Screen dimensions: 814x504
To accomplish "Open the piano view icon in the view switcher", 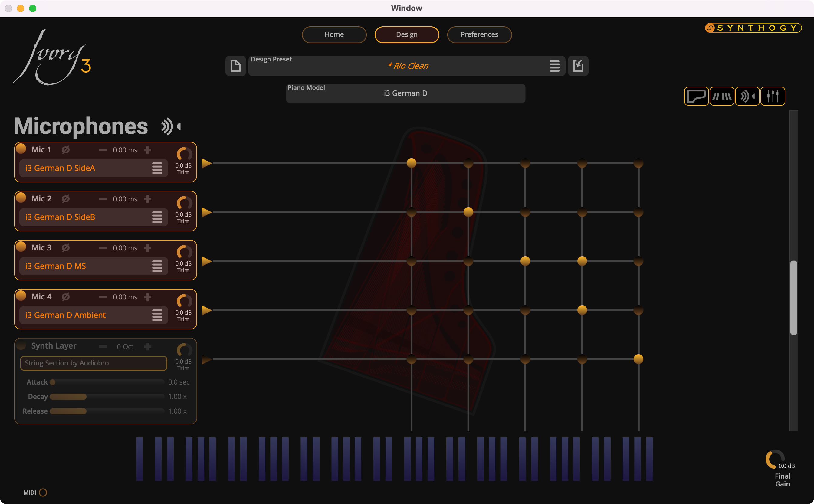I will 696,96.
